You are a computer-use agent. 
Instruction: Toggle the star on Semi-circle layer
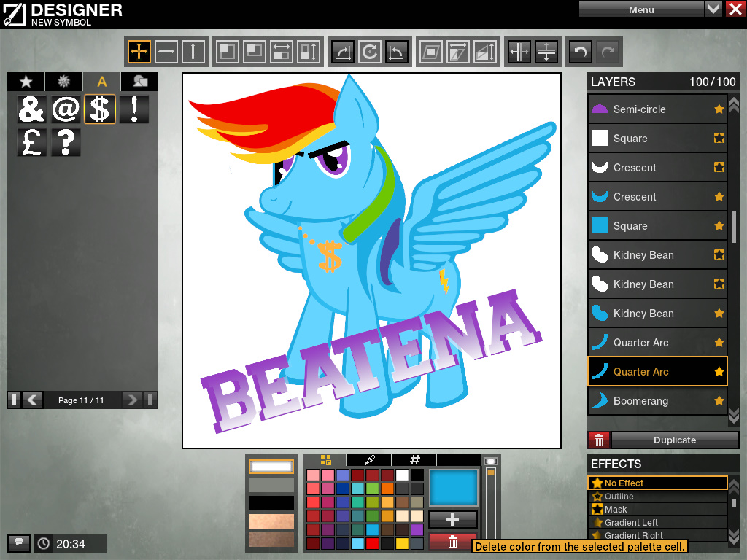pos(719,109)
